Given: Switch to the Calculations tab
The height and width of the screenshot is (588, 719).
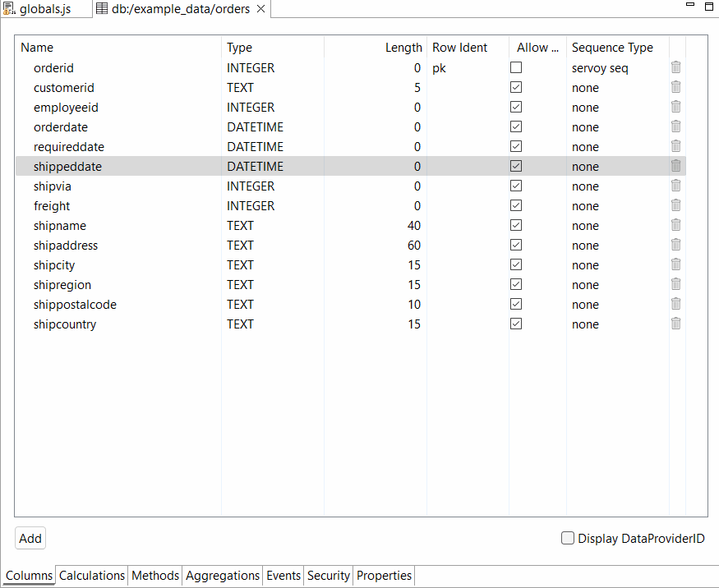Looking at the screenshot, I should pos(92,576).
